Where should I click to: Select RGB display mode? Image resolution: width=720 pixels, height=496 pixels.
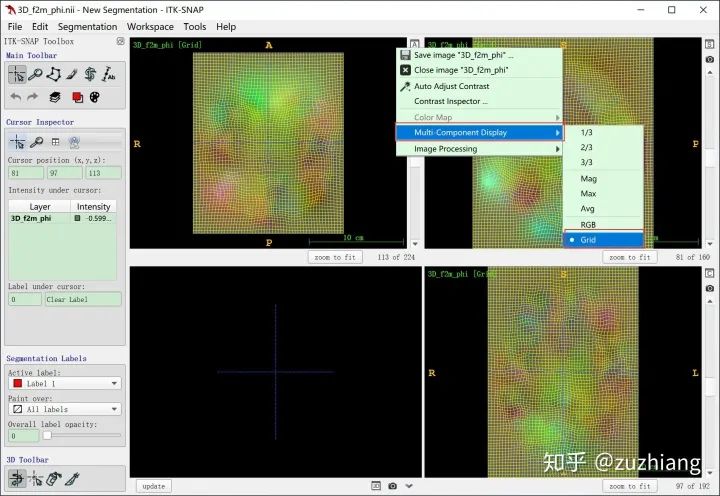coord(603,225)
